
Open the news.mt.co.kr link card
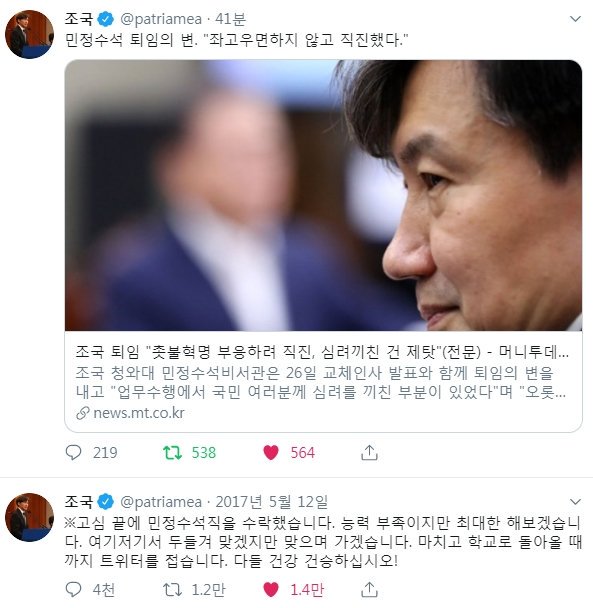point(323,246)
